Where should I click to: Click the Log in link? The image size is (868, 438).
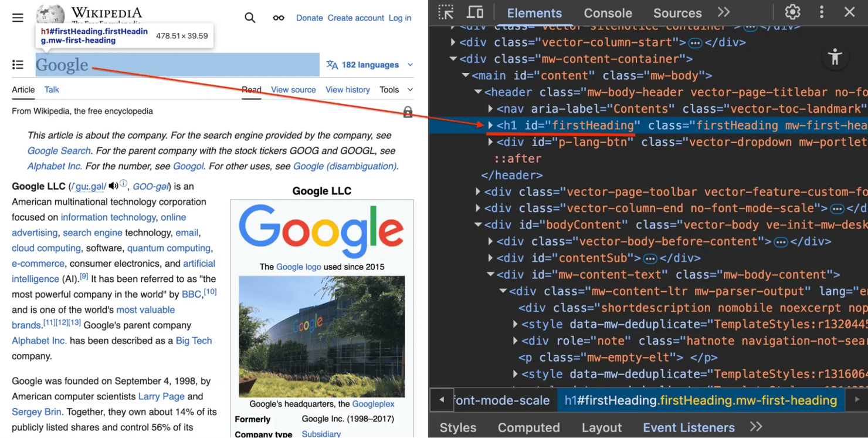[x=400, y=18]
